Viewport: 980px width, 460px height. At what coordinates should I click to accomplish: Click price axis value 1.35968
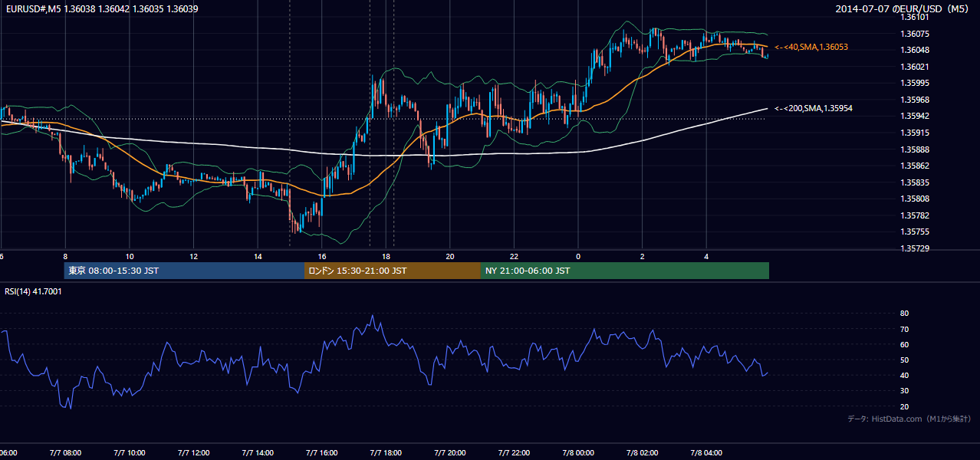tap(915, 100)
